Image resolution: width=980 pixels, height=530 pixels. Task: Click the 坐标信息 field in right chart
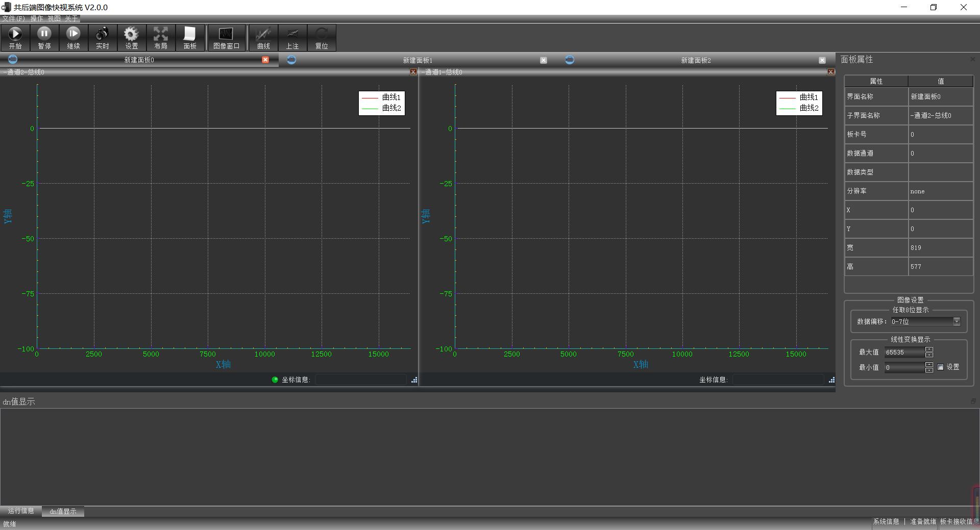pos(778,380)
